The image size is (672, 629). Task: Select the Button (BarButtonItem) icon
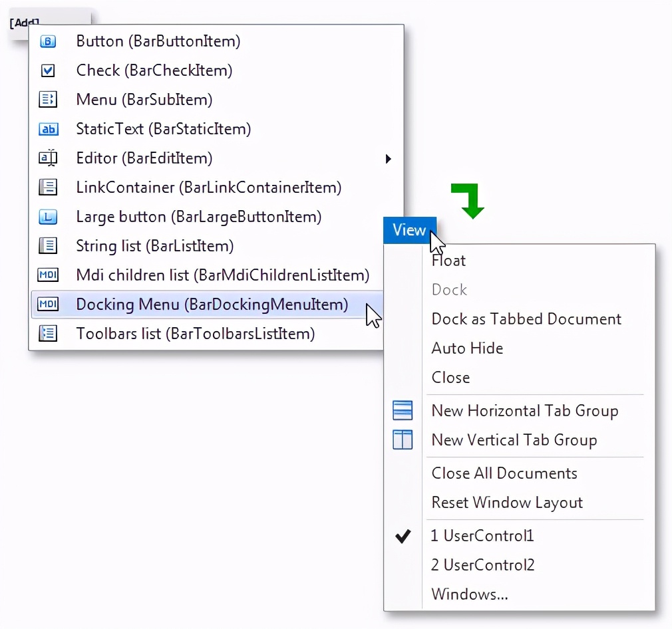tap(48, 41)
